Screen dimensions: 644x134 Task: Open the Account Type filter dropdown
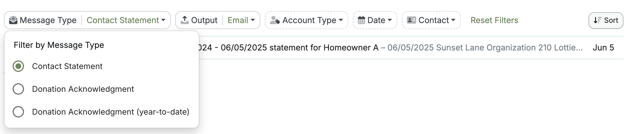coord(307,20)
